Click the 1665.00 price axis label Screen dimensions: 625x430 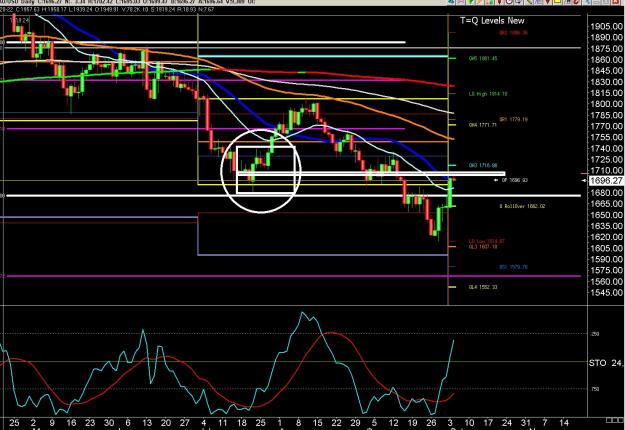tap(606, 204)
